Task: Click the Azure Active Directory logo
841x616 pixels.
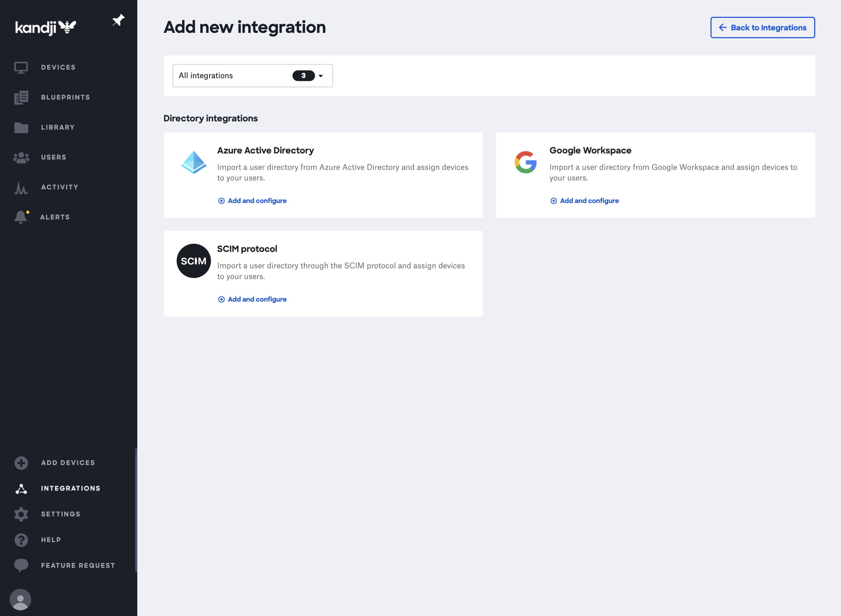Action: point(194,163)
